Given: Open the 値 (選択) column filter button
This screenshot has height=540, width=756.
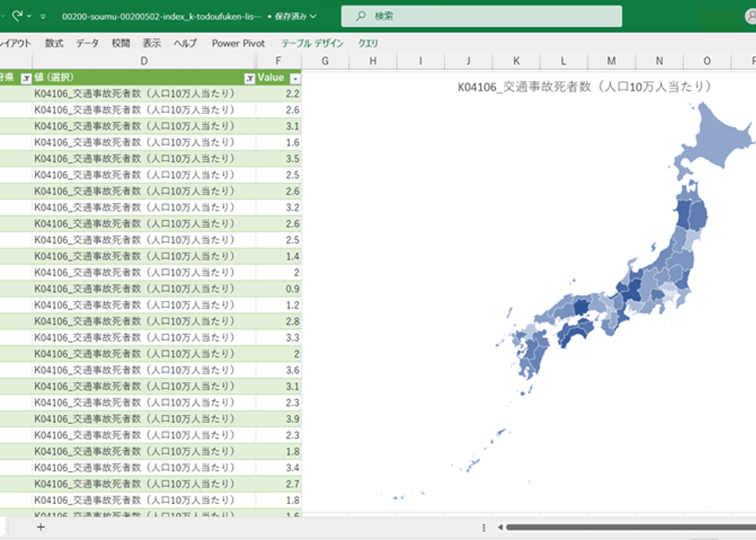Looking at the screenshot, I should pyautogui.click(x=250, y=79).
